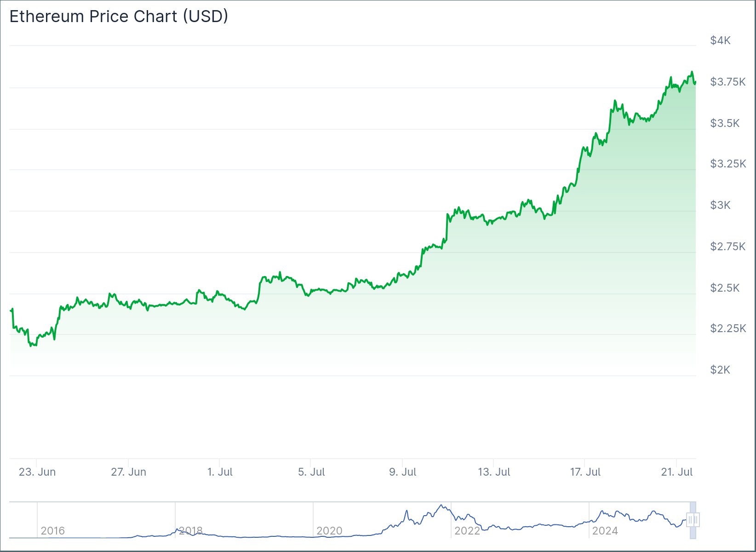Select 2024 in the navigator timeline
This screenshot has width=756, height=552.
pos(605,531)
